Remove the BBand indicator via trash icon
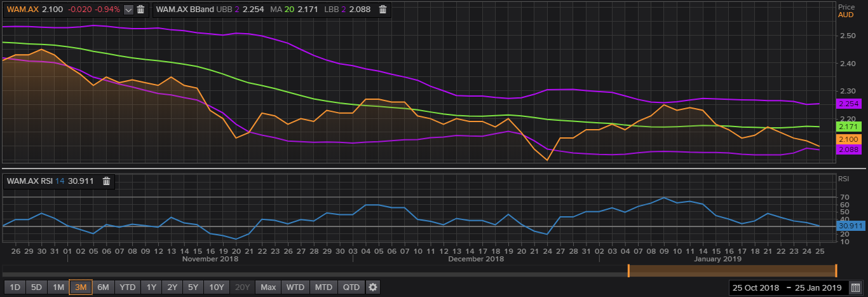Viewport: 868px width, 297px height. pyautogui.click(x=383, y=10)
